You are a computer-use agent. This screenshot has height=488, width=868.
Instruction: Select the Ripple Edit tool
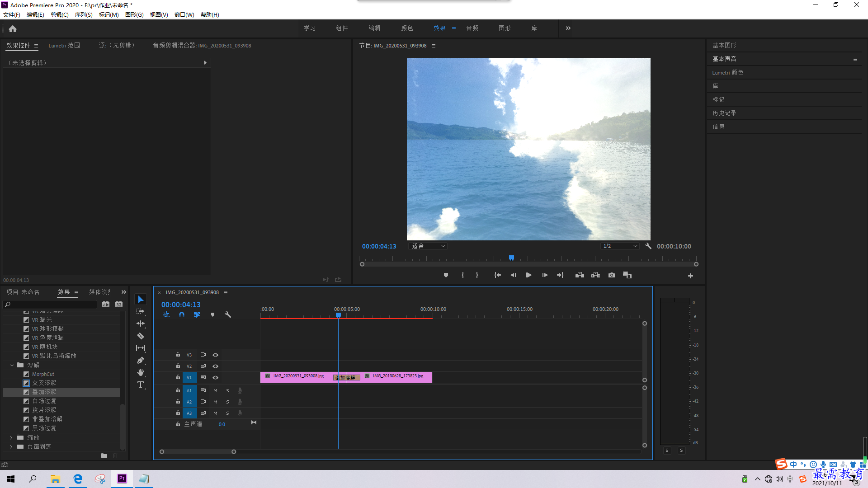click(x=141, y=324)
